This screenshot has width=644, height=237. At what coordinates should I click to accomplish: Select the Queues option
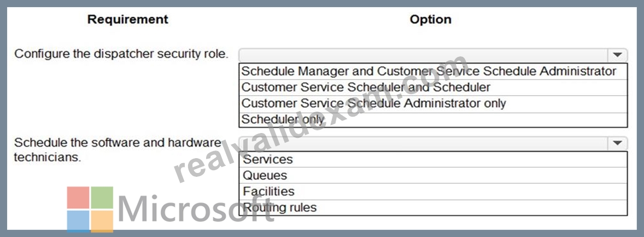click(433, 176)
